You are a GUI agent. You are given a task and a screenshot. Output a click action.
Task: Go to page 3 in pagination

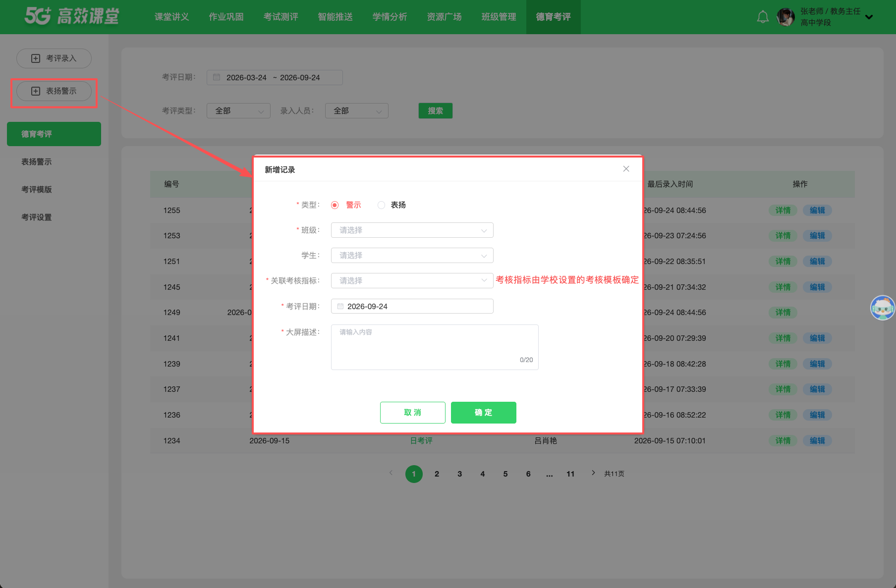[x=459, y=474]
